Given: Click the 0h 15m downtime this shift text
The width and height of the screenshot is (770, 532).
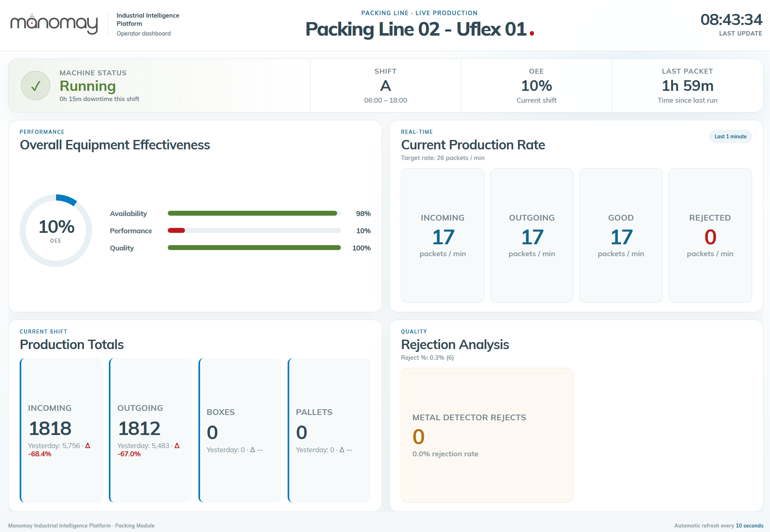Looking at the screenshot, I should 99,99.
